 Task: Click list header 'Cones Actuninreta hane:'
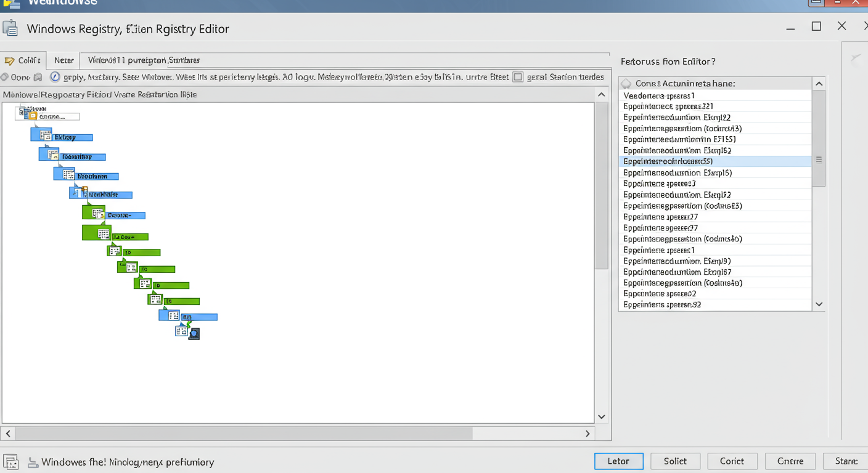coord(685,83)
